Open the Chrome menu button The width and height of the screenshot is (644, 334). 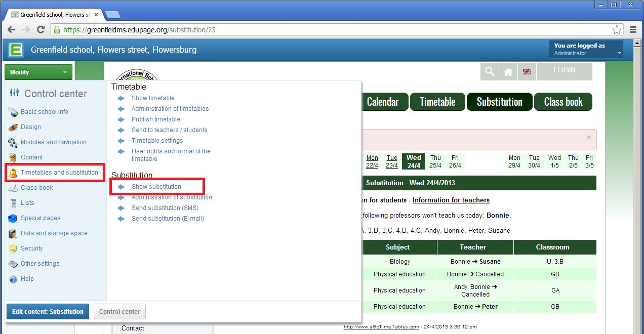coord(633,30)
